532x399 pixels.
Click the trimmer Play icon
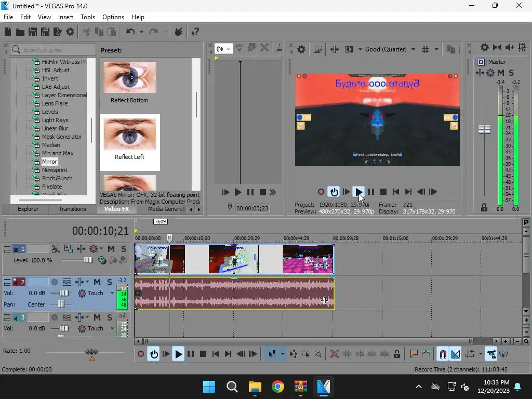[238, 192]
